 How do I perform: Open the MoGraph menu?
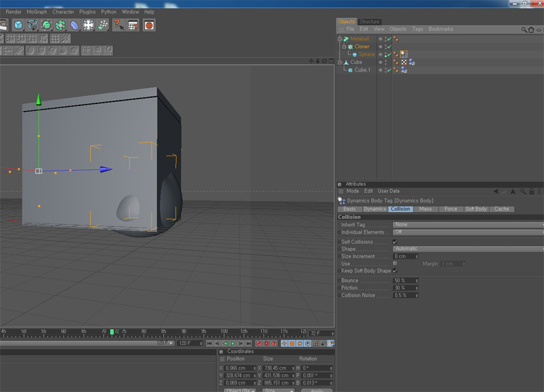point(37,12)
